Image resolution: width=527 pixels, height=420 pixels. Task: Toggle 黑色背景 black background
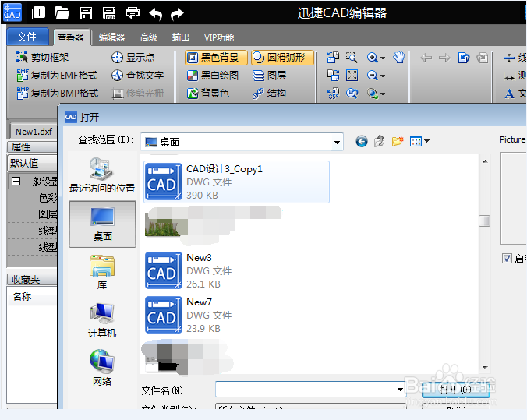[x=216, y=58]
